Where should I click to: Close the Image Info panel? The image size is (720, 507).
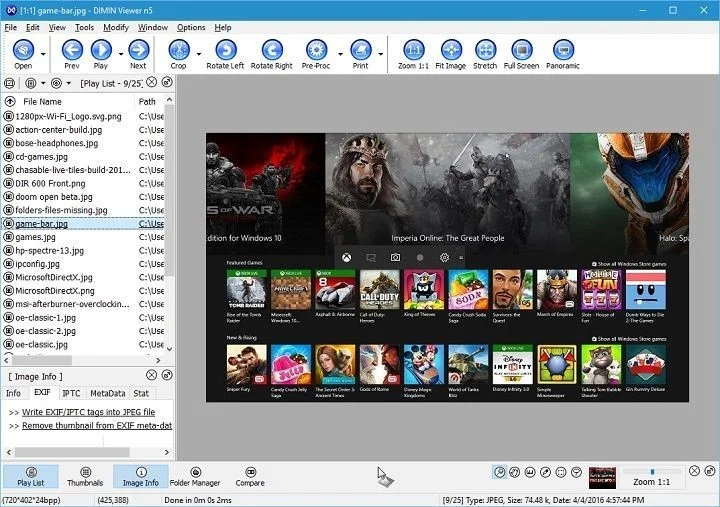tap(152, 375)
